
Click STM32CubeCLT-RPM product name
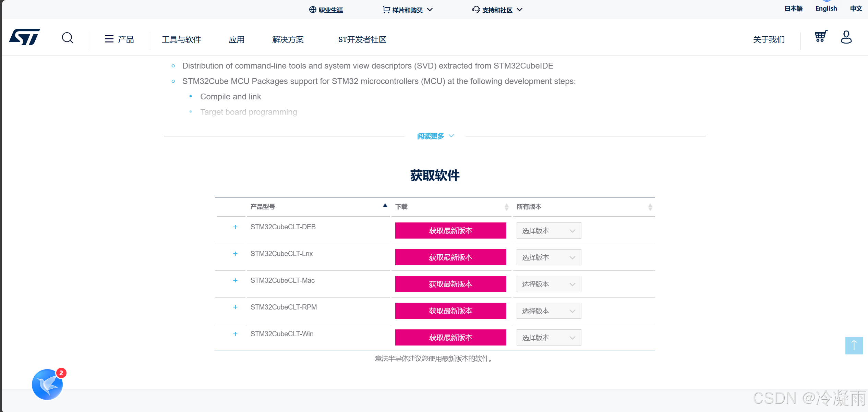284,307
